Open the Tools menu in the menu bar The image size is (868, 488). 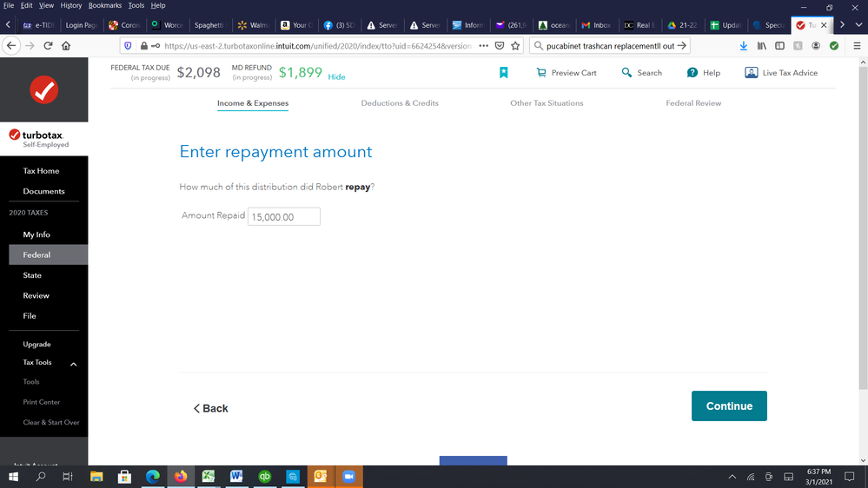coord(136,5)
